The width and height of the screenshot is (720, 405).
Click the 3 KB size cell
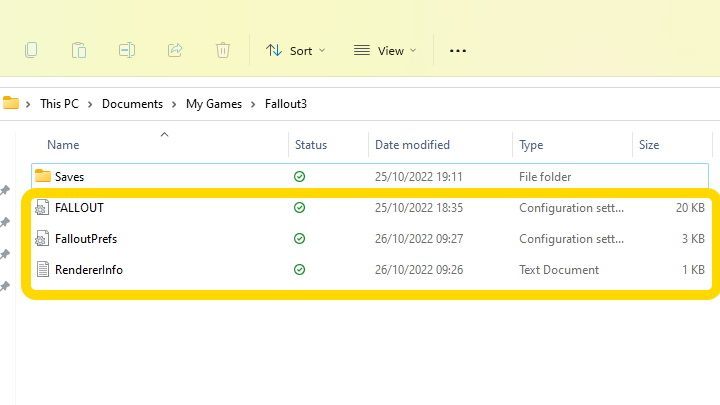point(693,239)
